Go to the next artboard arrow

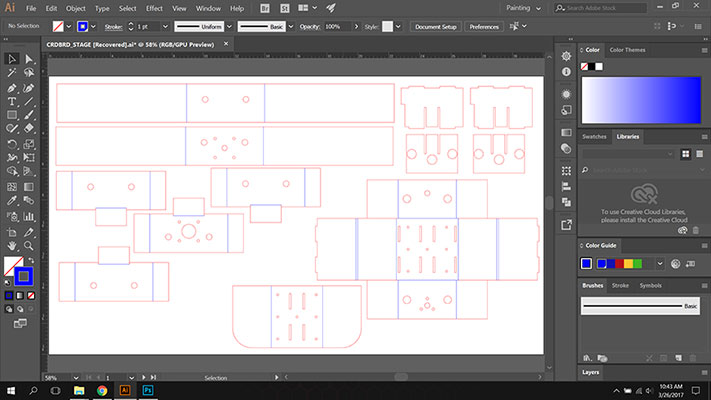(x=144, y=377)
